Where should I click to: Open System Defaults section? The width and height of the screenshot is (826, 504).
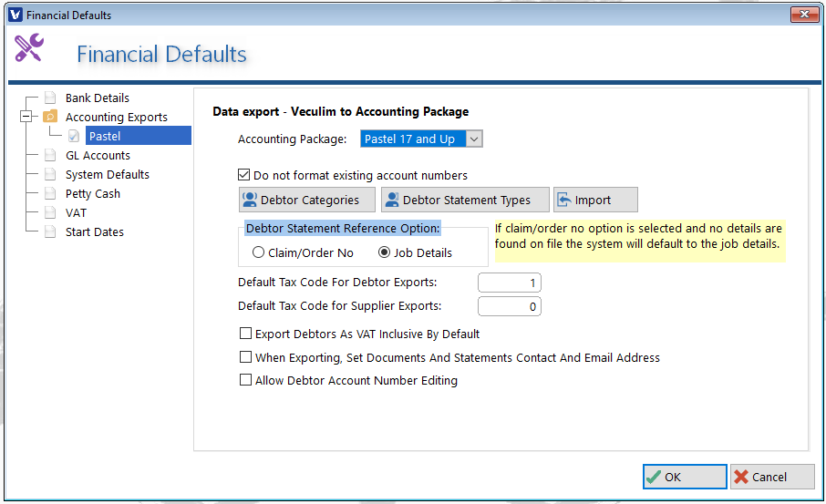point(108,174)
